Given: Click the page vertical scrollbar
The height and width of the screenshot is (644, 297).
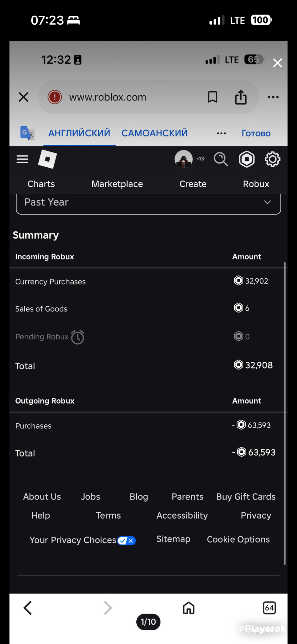Looking at the screenshot, I should click(x=285, y=413).
